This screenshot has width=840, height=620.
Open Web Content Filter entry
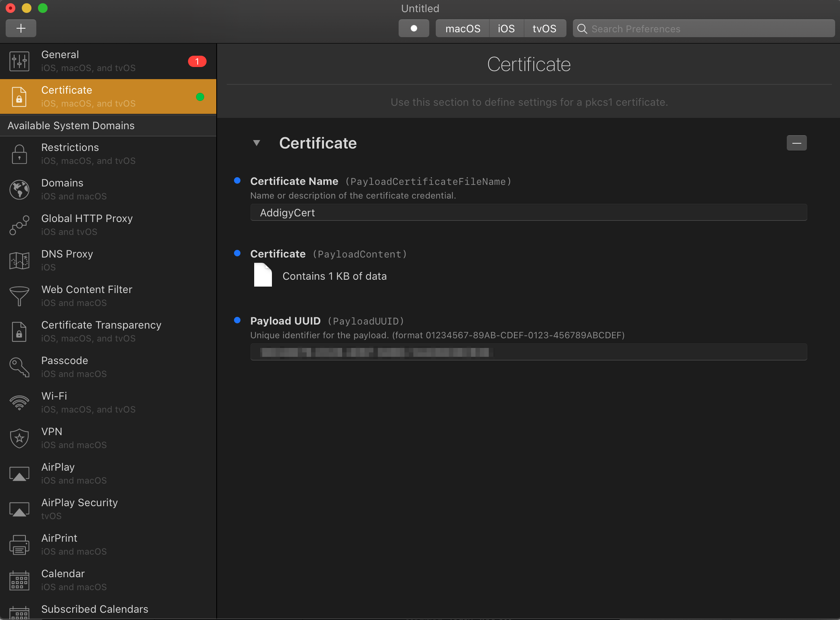(x=108, y=296)
